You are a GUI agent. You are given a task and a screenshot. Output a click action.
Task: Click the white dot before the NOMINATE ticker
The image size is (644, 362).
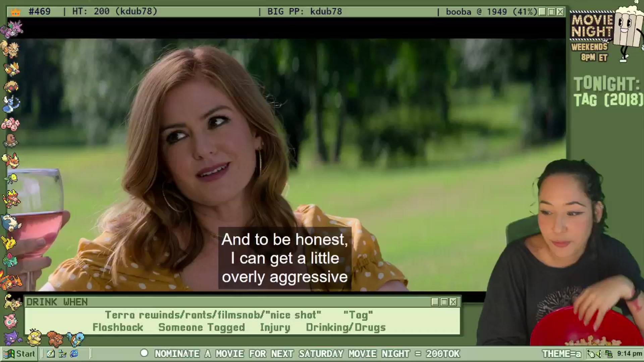144,353
